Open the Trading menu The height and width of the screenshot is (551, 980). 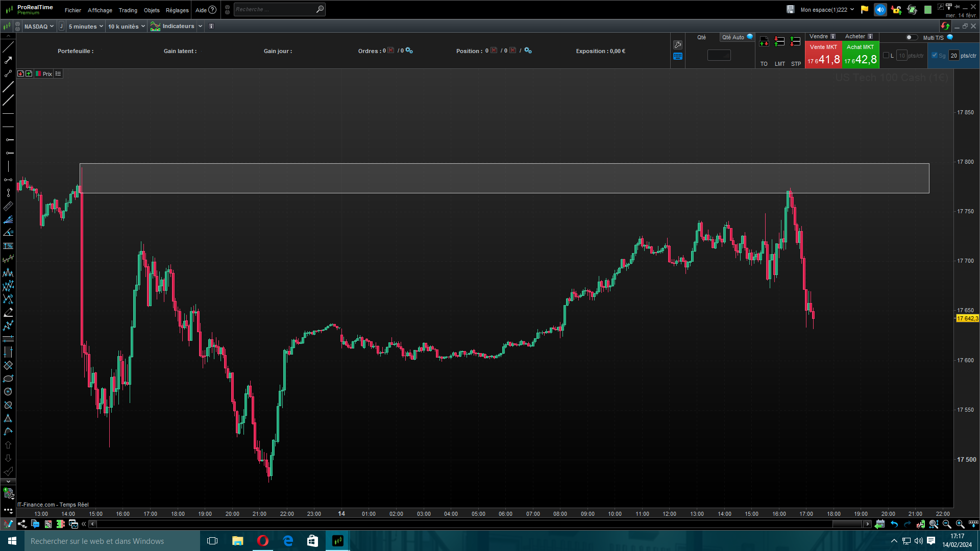128,10
